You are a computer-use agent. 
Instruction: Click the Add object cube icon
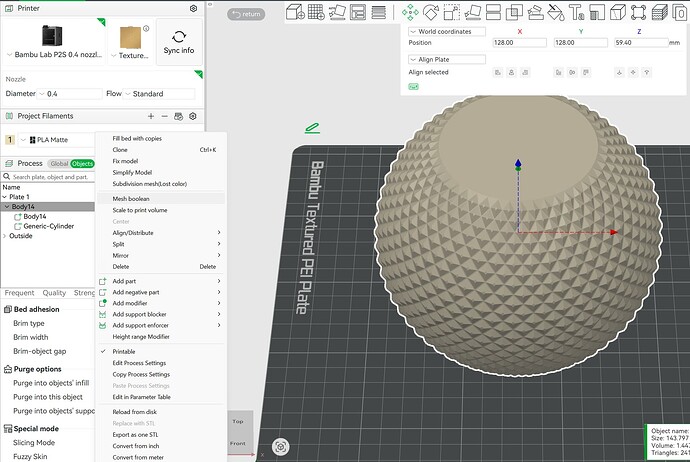(295, 12)
